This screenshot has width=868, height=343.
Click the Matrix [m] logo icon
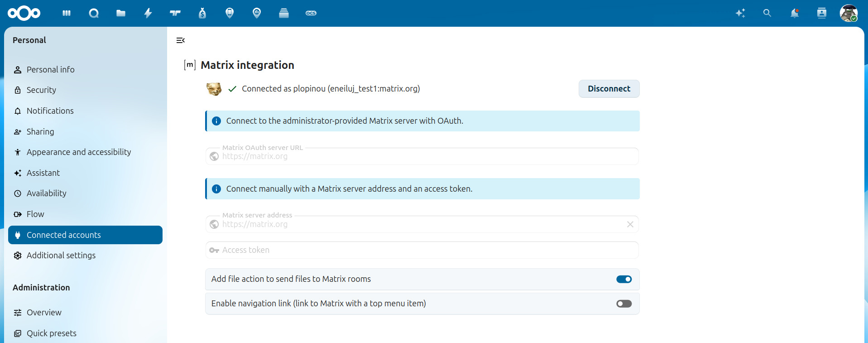[190, 65]
